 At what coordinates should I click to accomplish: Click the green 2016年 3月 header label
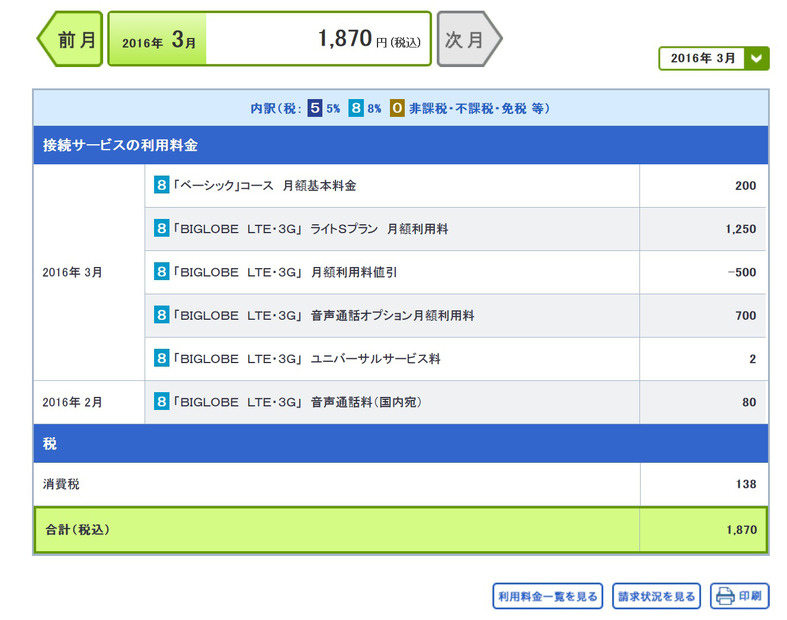[158, 39]
